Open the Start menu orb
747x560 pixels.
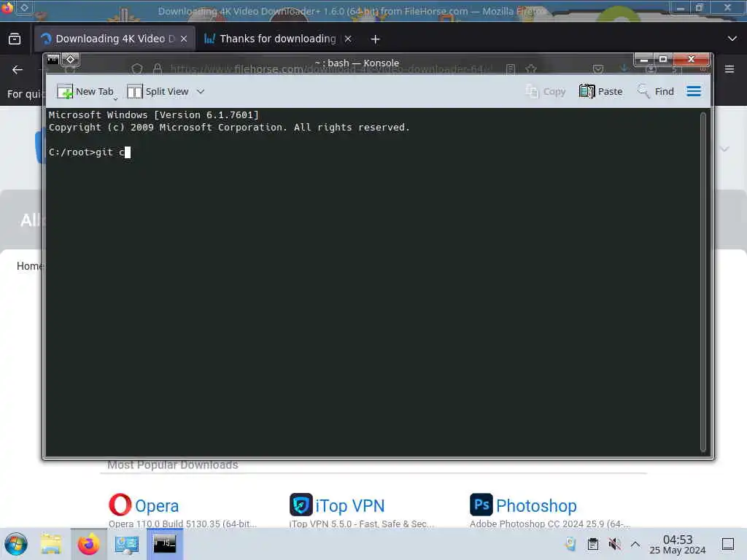(x=16, y=544)
